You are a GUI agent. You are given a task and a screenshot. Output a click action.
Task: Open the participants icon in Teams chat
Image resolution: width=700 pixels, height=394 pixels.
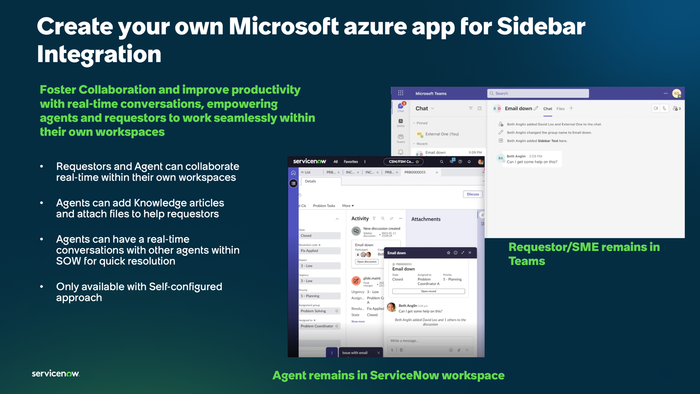[677, 108]
